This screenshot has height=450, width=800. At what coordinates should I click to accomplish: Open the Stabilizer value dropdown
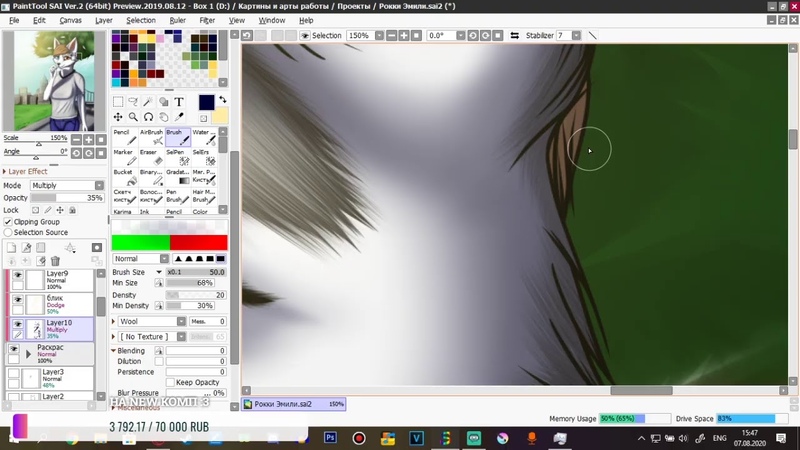pos(576,35)
